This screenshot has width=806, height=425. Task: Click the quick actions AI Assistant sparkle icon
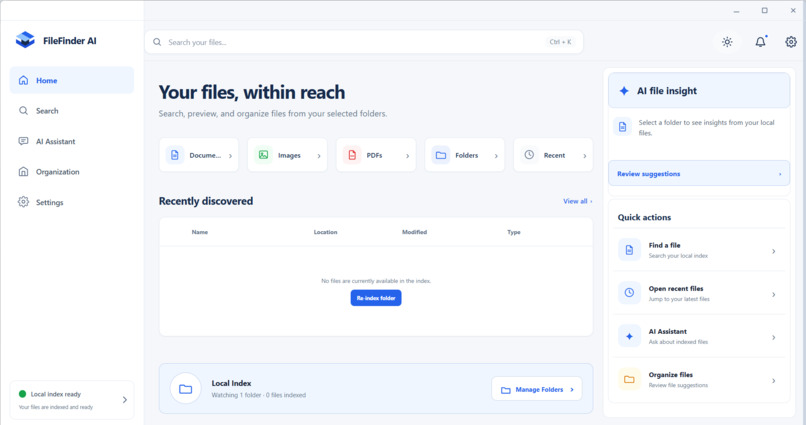[629, 336]
